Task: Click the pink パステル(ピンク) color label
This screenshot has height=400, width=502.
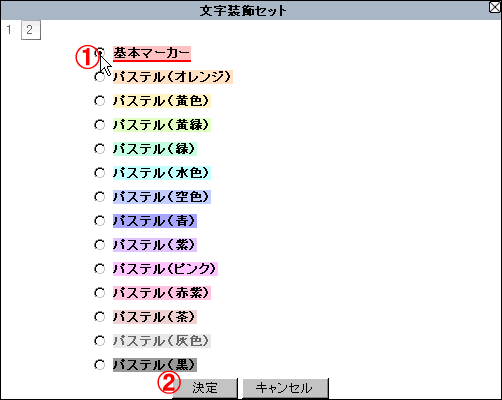Action: coord(165,269)
